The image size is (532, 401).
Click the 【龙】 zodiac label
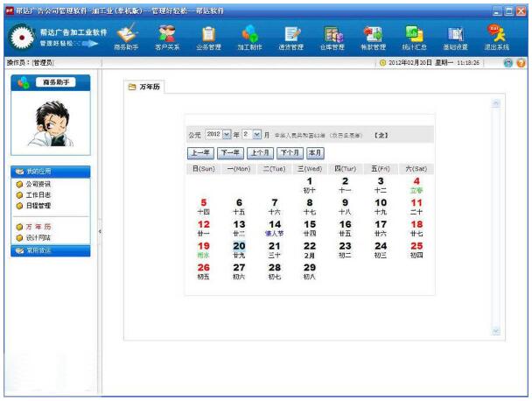coord(381,135)
